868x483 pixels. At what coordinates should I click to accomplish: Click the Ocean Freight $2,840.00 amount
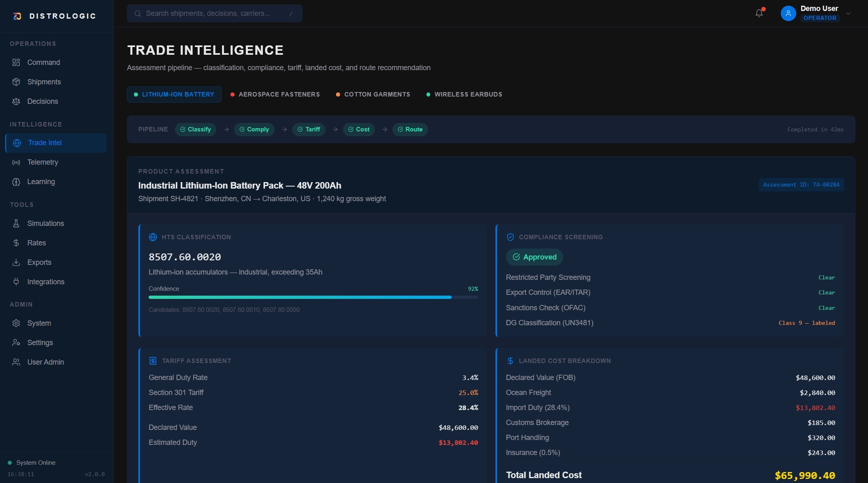(817, 393)
